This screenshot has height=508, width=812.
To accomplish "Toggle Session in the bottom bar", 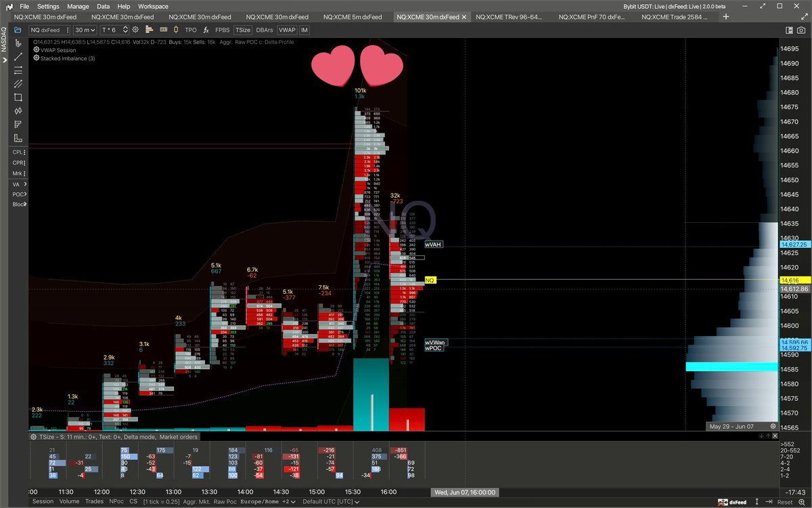I will 43,502.
